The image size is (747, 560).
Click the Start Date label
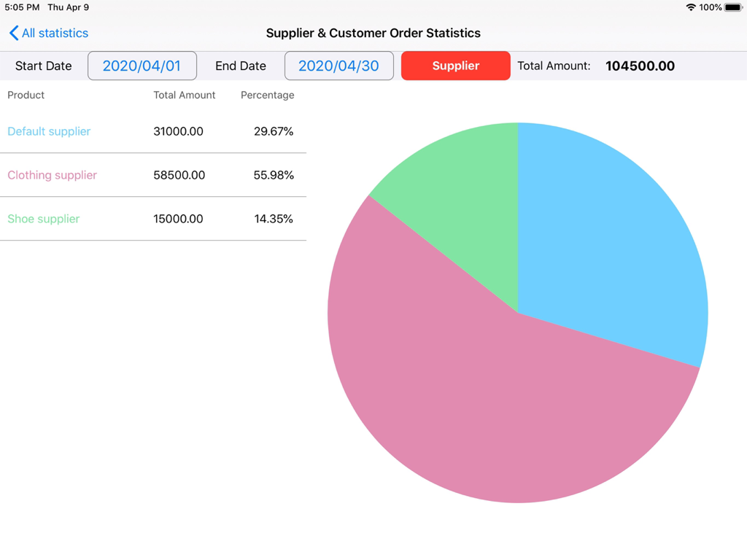pos(43,66)
